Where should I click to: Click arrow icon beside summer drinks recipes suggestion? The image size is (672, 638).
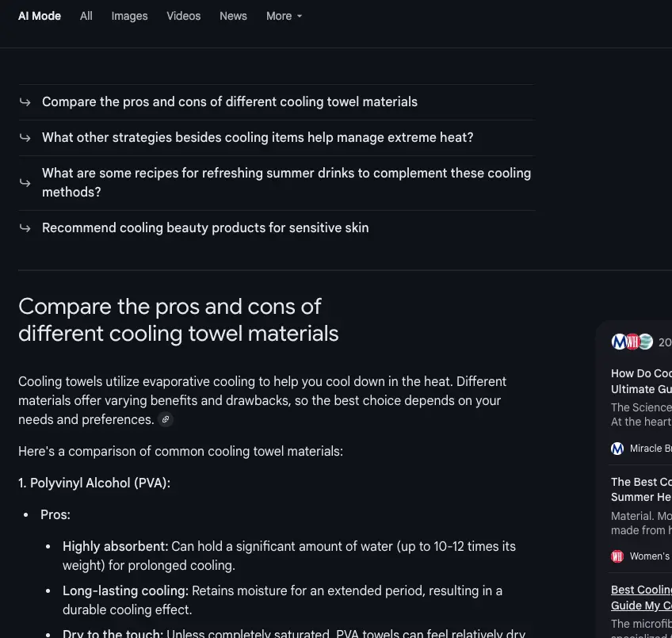point(25,183)
